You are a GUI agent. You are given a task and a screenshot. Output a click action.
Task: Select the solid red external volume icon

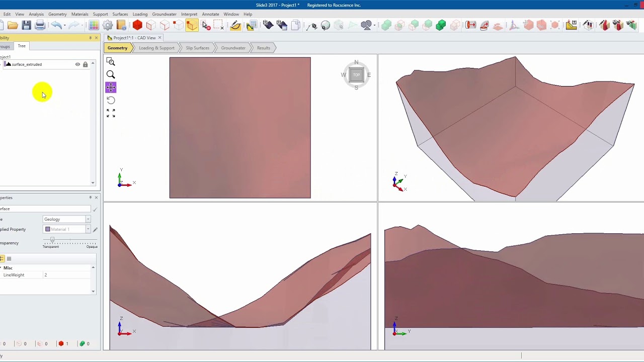(137, 25)
